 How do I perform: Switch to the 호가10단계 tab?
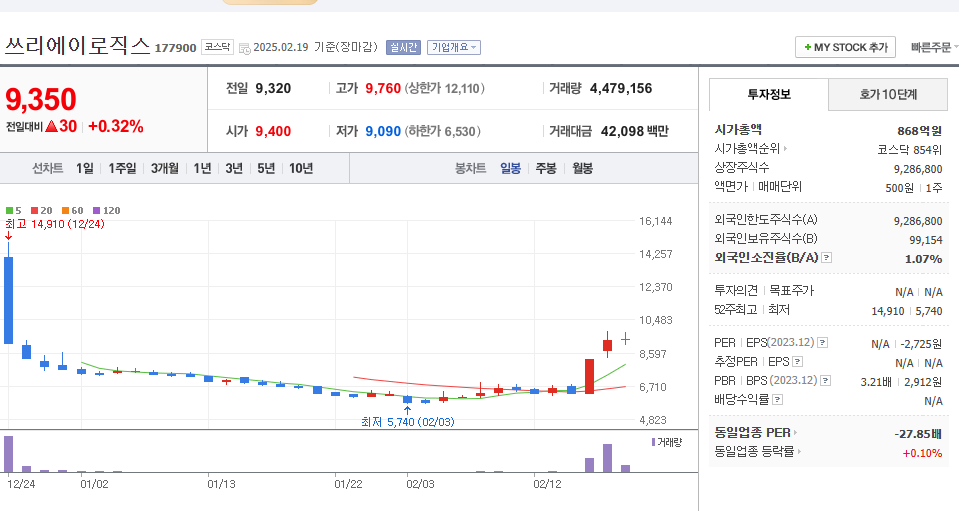888,95
